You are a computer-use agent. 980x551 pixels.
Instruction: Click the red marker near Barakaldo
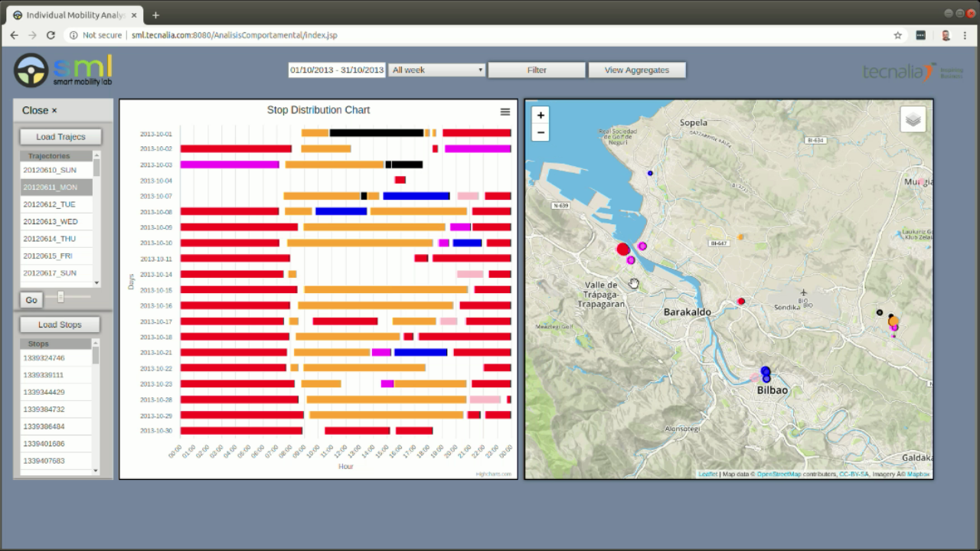[741, 302]
